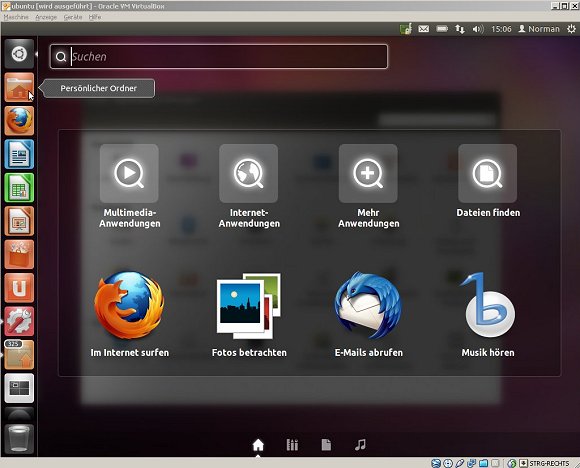Open VirtualBox Maschine menu
This screenshot has width=580, height=468.
click(16, 17)
